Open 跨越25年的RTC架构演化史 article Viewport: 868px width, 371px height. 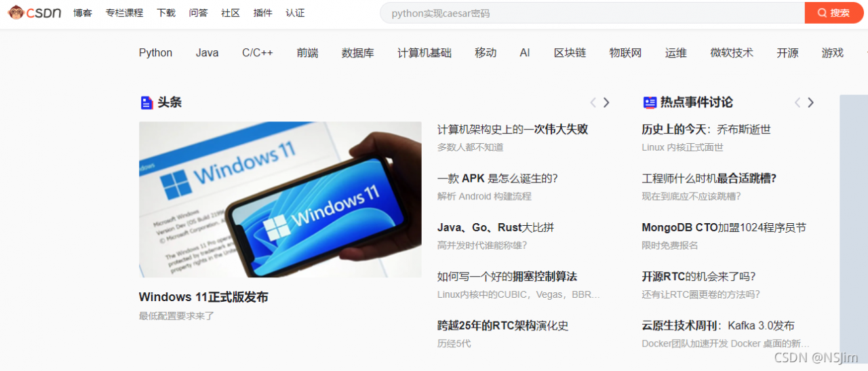point(503,326)
